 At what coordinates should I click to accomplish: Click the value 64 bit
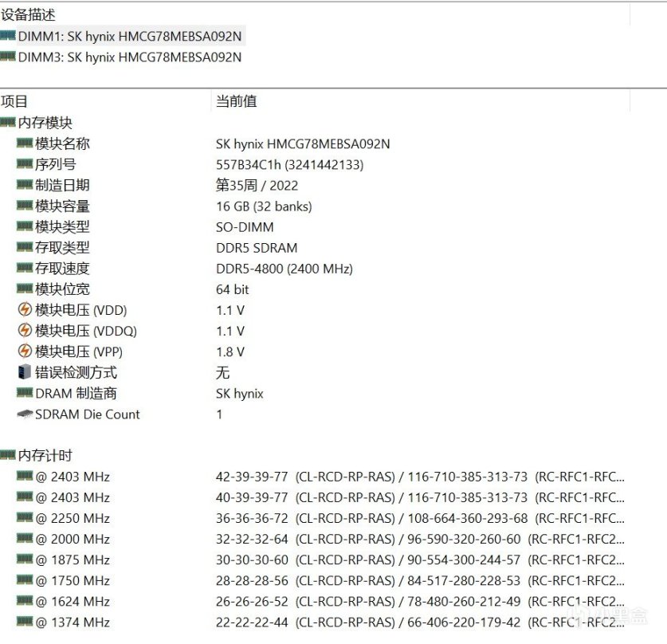(232, 289)
